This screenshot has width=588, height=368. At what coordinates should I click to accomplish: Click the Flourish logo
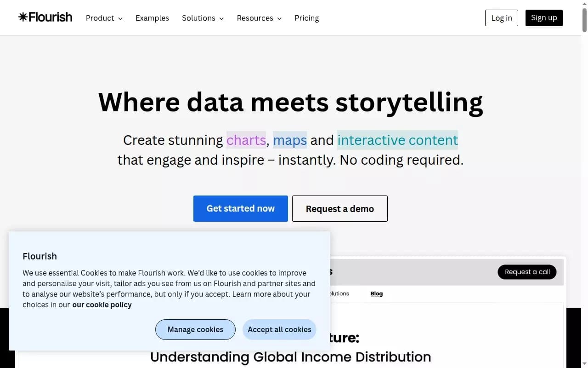click(45, 17)
